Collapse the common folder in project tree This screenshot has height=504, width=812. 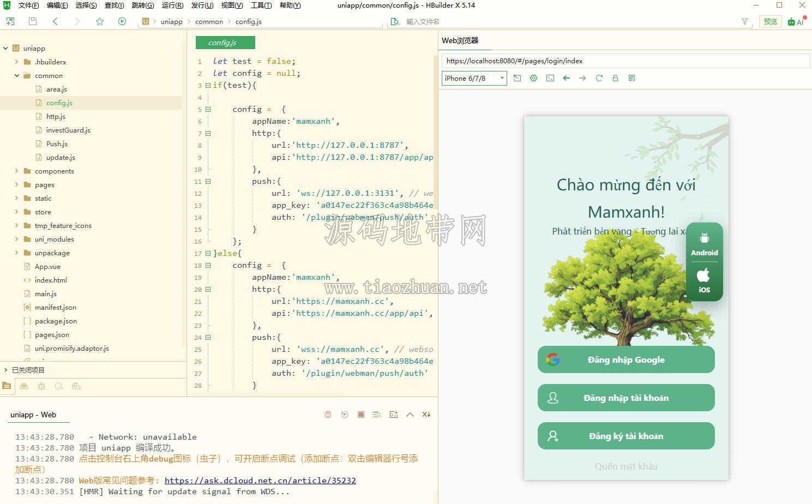tap(16, 75)
